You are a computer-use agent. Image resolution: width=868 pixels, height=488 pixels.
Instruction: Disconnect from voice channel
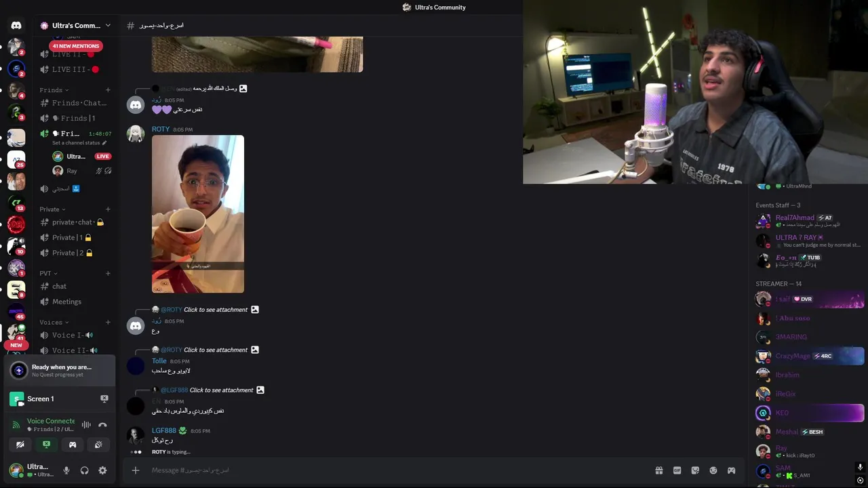(102, 425)
